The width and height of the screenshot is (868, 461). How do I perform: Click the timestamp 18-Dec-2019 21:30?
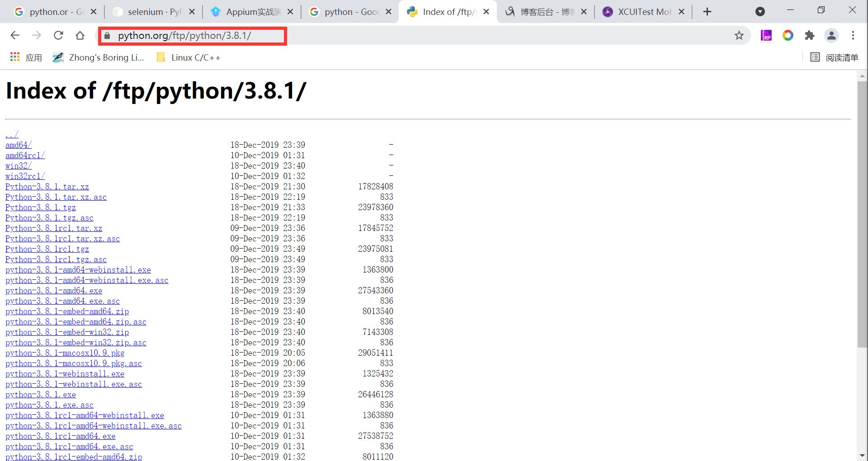[x=268, y=186]
